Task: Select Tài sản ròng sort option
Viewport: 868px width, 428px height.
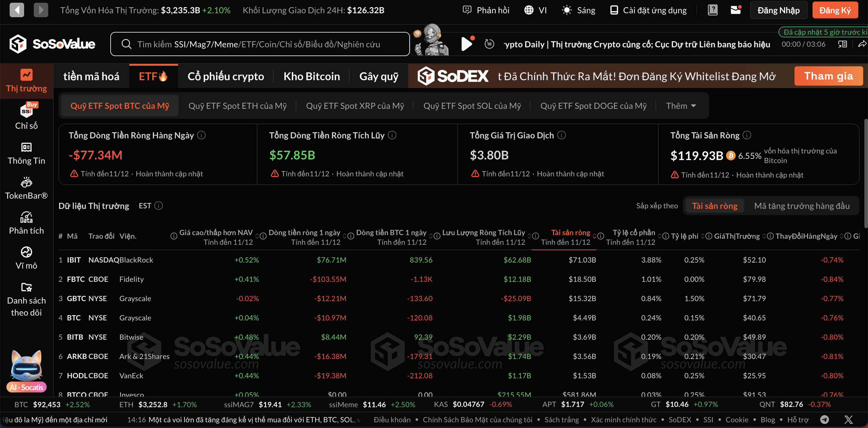Action: (x=714, y=206)
